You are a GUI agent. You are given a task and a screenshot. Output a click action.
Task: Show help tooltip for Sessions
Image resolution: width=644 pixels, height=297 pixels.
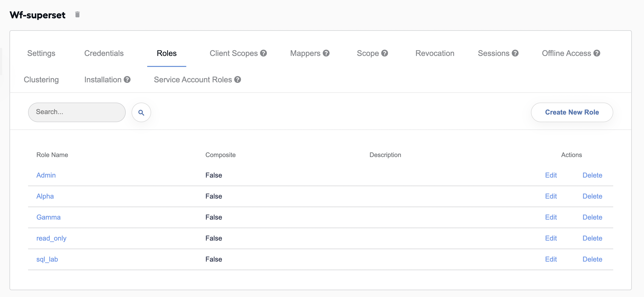[x=515, y=53]
